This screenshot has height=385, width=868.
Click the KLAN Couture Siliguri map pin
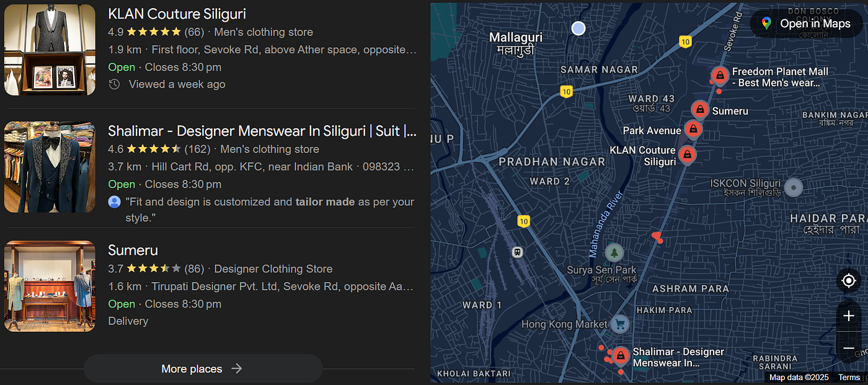click(686, 155)
